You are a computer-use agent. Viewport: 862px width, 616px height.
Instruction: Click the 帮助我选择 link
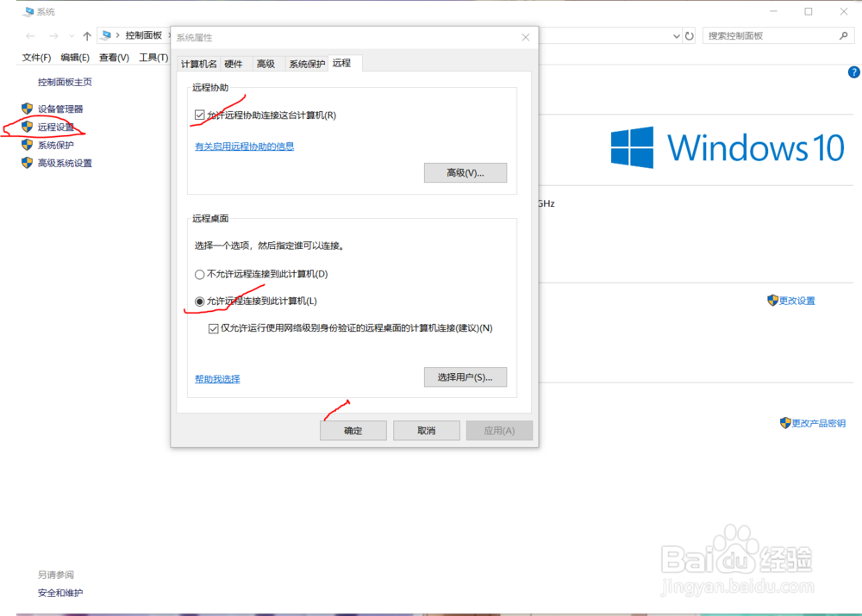tap(216, 378)
